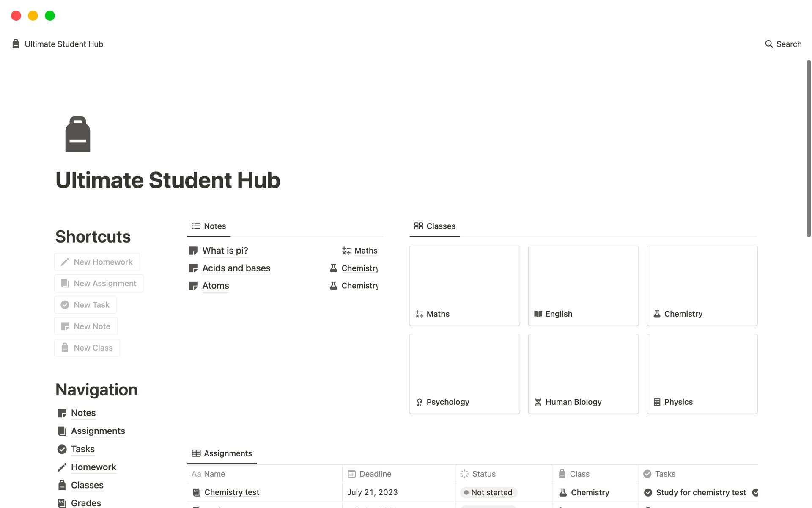
Task: Click the open book icon on the English card
Action: 538,314
